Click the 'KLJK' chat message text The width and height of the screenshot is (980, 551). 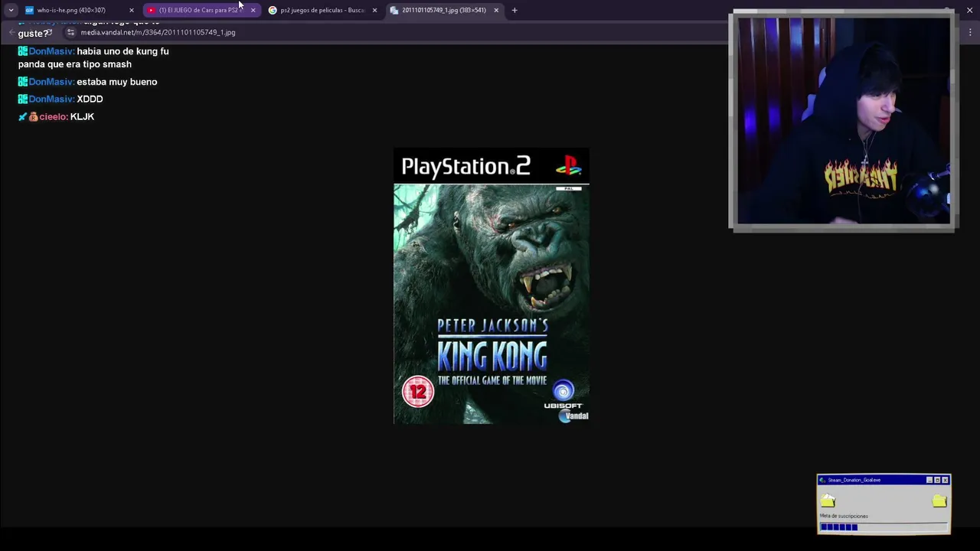pyautogui.click(x=82, y=116)
